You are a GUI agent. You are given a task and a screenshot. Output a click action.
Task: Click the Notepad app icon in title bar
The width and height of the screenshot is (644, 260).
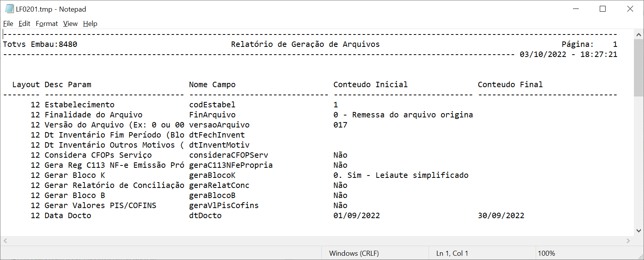[x=9, y=9]
